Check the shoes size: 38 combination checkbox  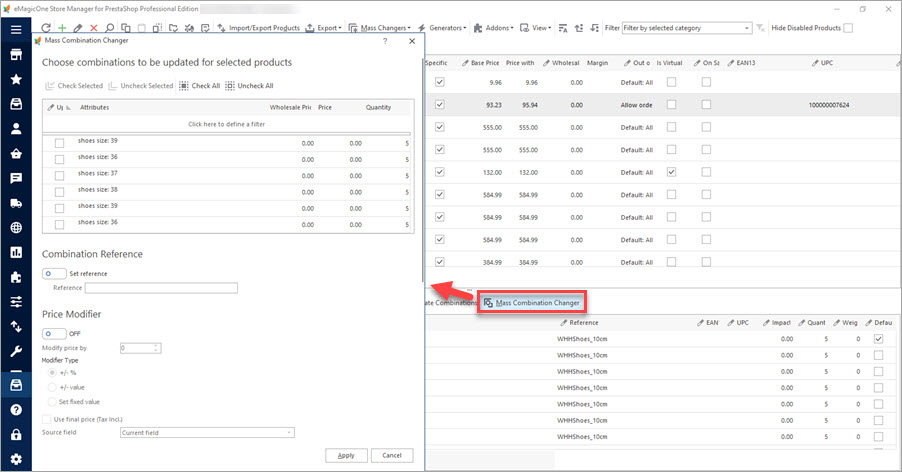click(x=59, y=192)
